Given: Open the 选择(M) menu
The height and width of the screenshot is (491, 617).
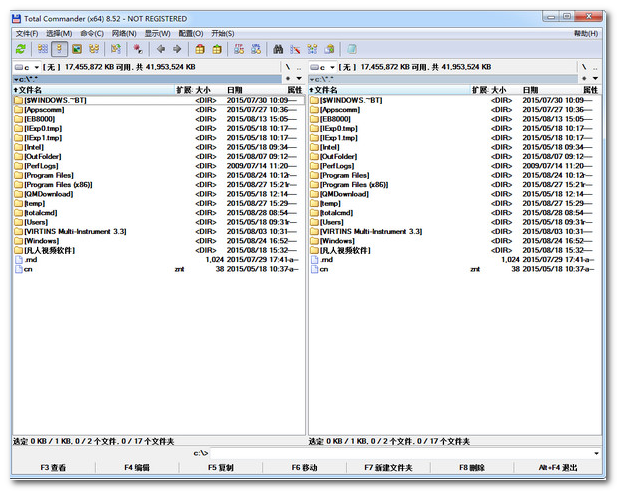Looking at the screenshot, I should pyautogui.click(x=59, y=33).
